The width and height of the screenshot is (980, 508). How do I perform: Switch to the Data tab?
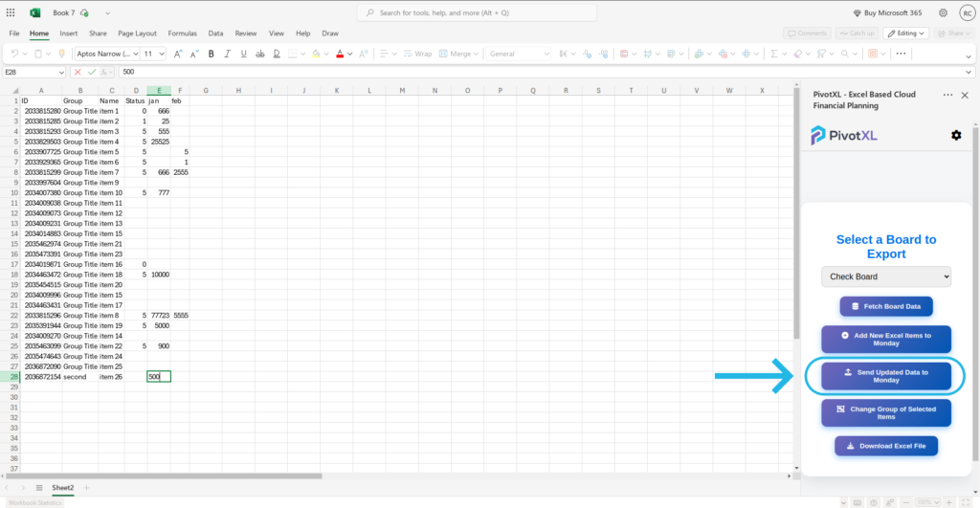coord(215,33)
